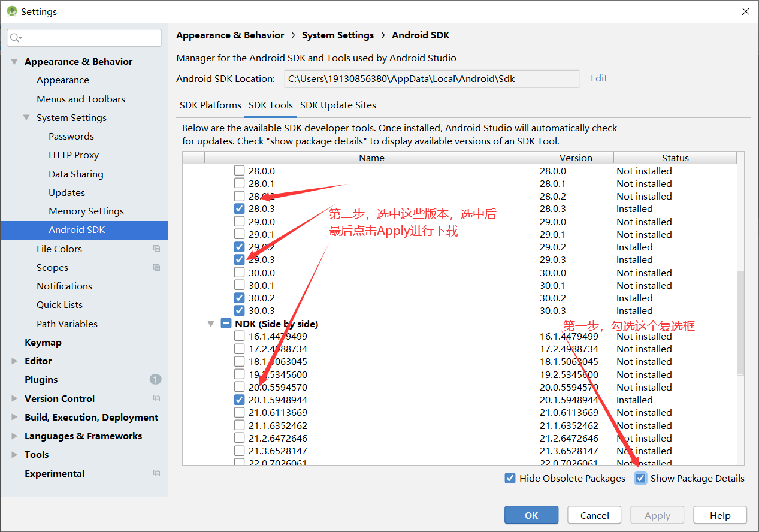Click the Edit link for SDK location
The height and width of the screenshot is (532, 759).
tap(599, 78)
